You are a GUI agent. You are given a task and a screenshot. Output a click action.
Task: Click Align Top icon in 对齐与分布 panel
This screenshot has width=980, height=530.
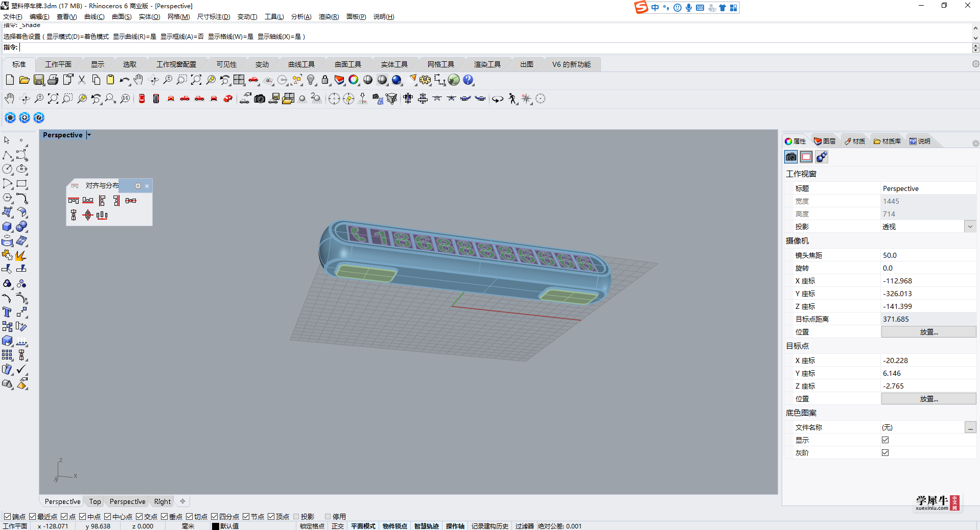click(74, 201)
